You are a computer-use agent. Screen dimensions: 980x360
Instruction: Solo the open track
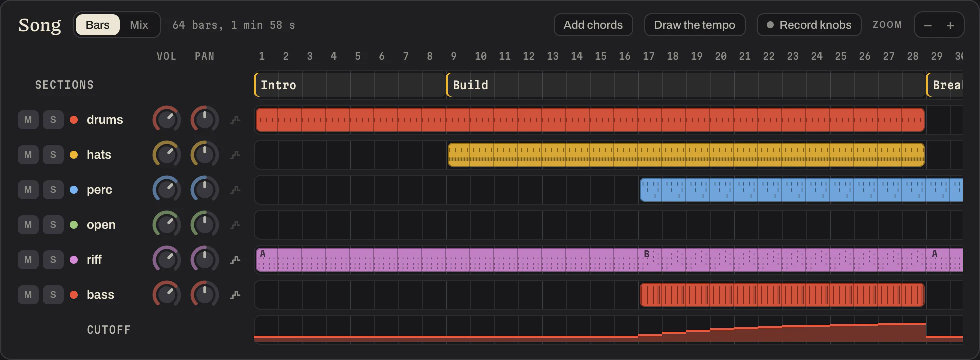53,225
